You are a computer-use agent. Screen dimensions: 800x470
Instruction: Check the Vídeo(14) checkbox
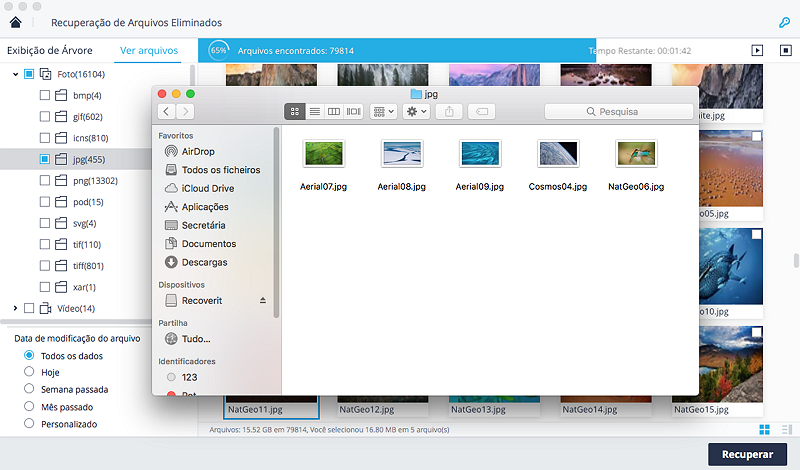click(29, 308)
